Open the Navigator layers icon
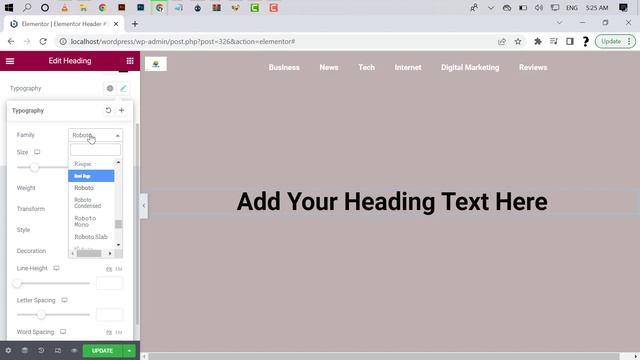The image size is (640, 360). click(x=24, y=351)
